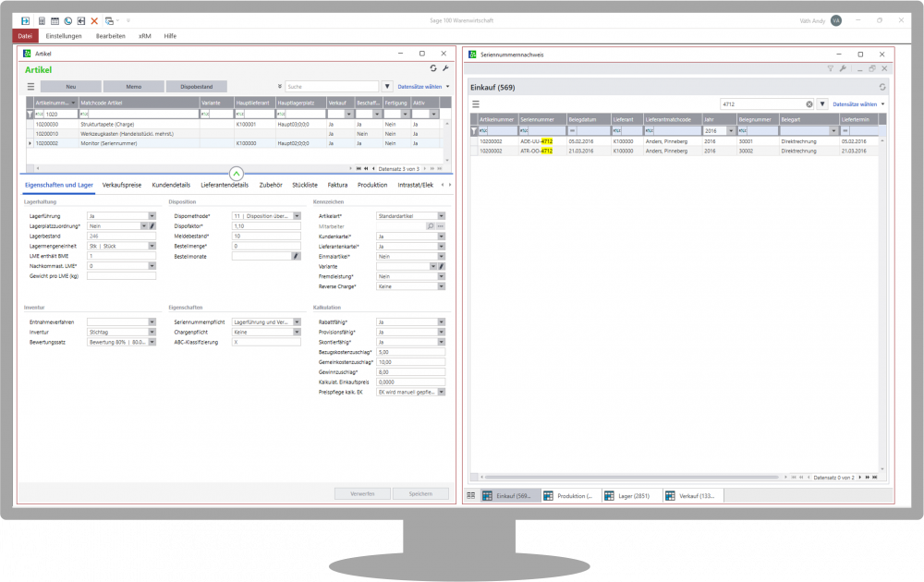Select the Lager (2851) bottom tab
Image resolution: width=924 pixels, height=582 pixels.
point(633,496)
